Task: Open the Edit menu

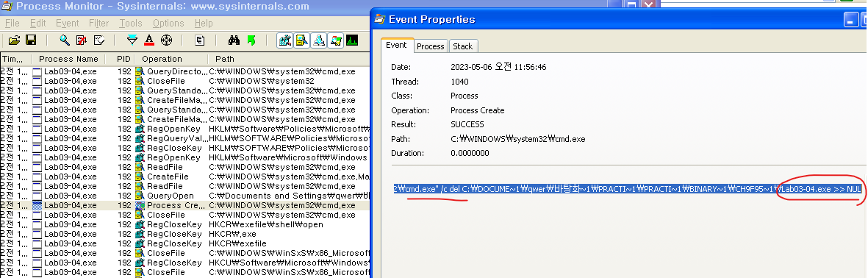Action: coord(37,24)
